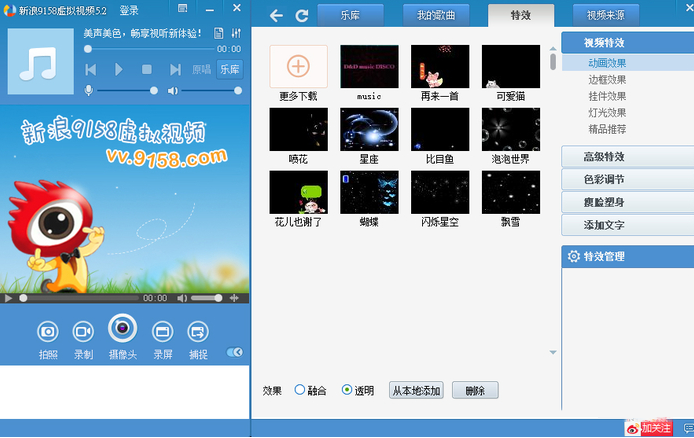694x438 pixels.
Task: Select the 可爱猫 effect thumbnail
Action: (x=511, y=66)
